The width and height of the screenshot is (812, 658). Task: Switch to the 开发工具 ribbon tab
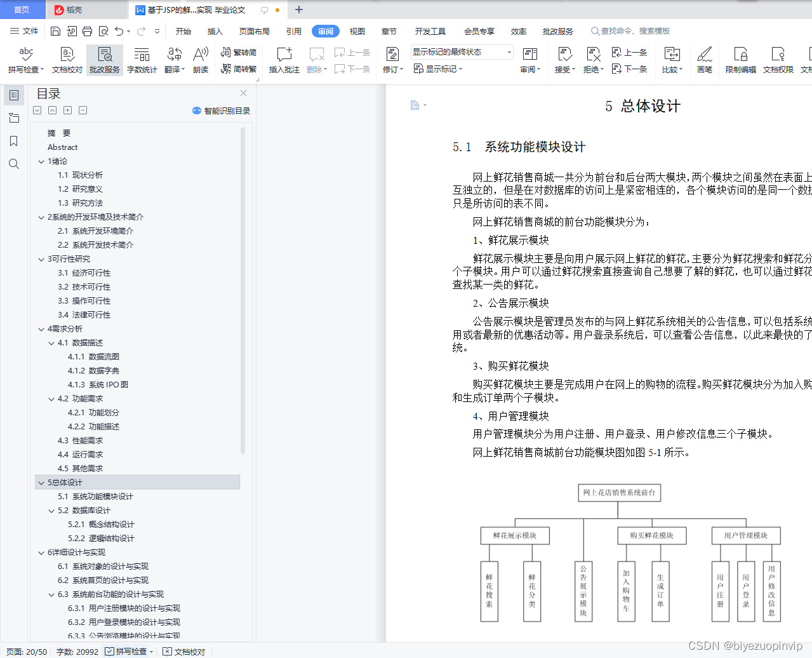click(x=430, y=31)
